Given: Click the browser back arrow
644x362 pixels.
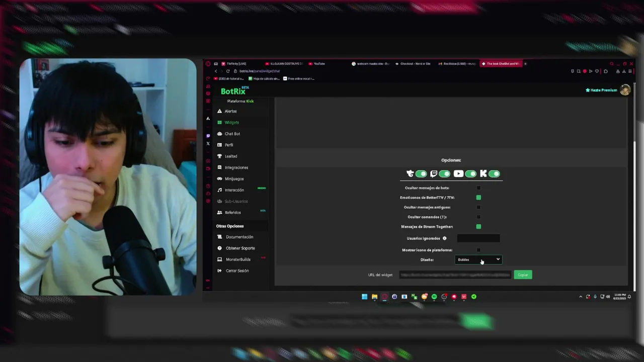Looking at the screenshot, I should coord(216,71).
